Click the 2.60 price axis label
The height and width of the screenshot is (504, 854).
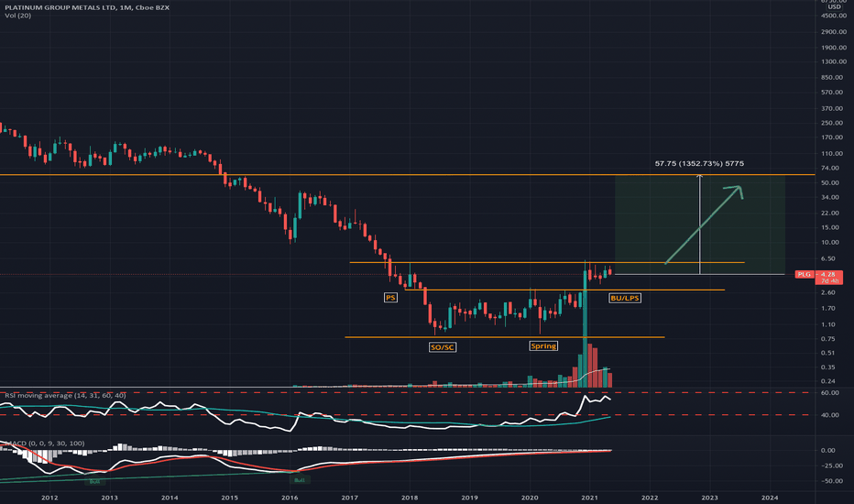click(827, 292)
